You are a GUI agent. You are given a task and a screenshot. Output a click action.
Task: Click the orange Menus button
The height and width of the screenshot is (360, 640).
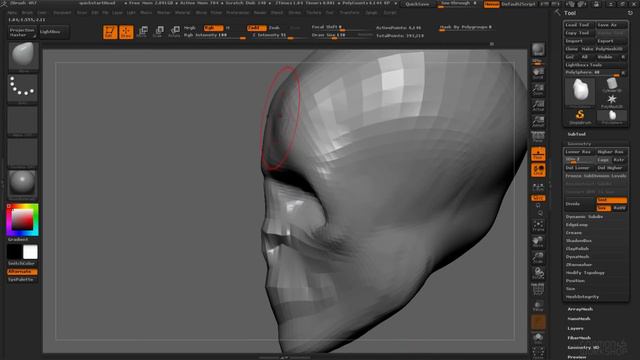pos(491,4)
